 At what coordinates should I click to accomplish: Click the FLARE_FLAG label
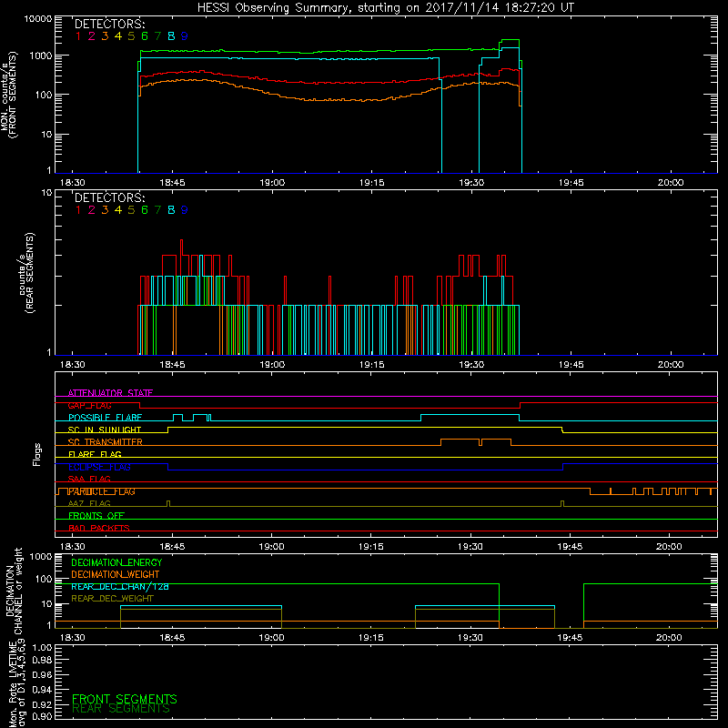(95, 454)
